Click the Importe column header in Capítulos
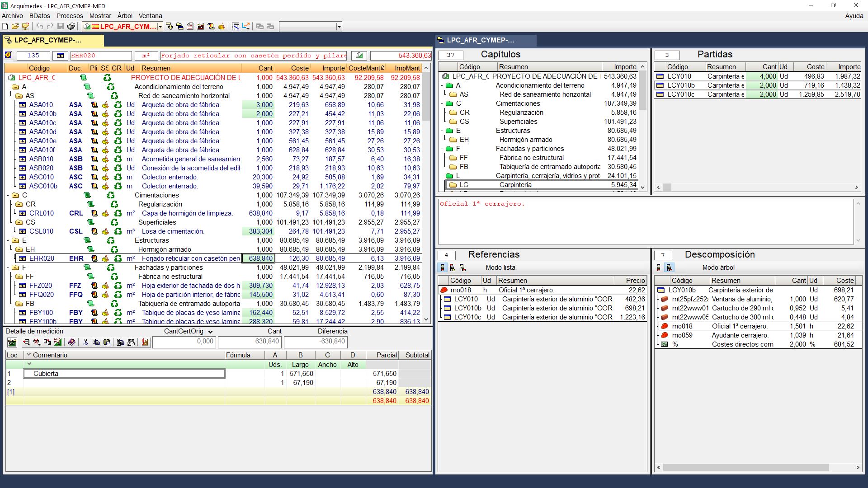Image resolution: width=868 pixels, height=488 pixels. (x=620, y=67)
